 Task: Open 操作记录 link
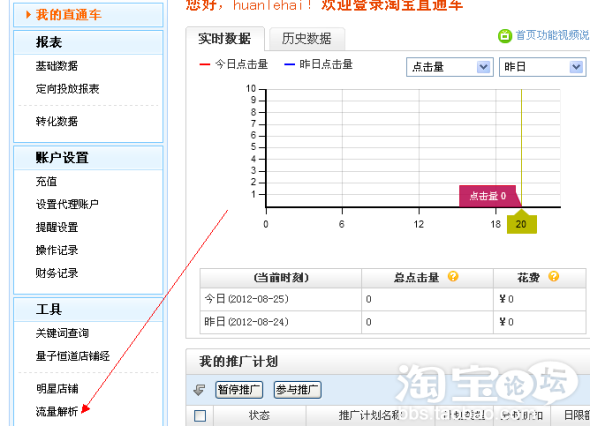[x=57, y=250]
